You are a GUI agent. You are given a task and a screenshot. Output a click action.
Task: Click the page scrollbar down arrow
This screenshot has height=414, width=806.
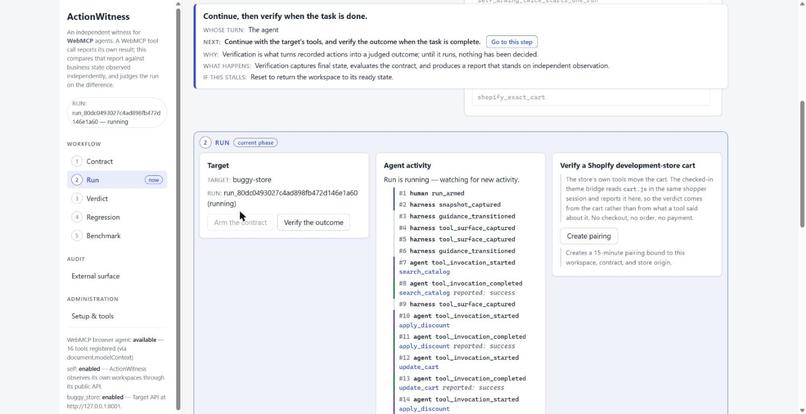[x=802, y=410]
